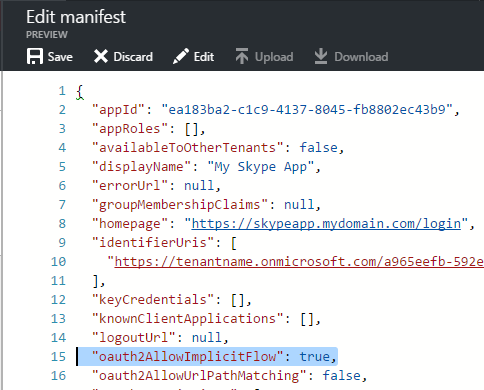Click line number 1 in the gutter
Viewport: 484px width, 390px height.
pyautogui.click(x=62, y=91)
